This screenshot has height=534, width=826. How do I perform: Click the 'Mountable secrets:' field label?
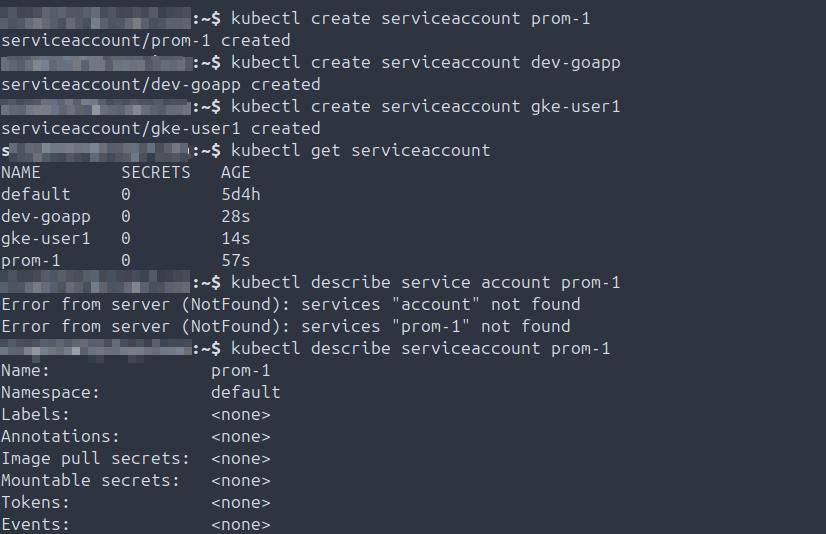click(x=90, y=480)
